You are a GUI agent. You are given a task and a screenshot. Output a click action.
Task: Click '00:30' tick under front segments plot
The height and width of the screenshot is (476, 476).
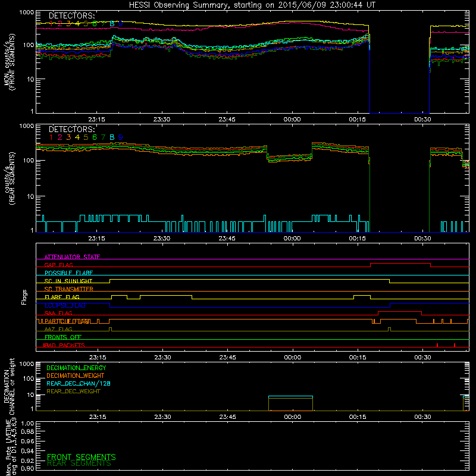(422, 120)
